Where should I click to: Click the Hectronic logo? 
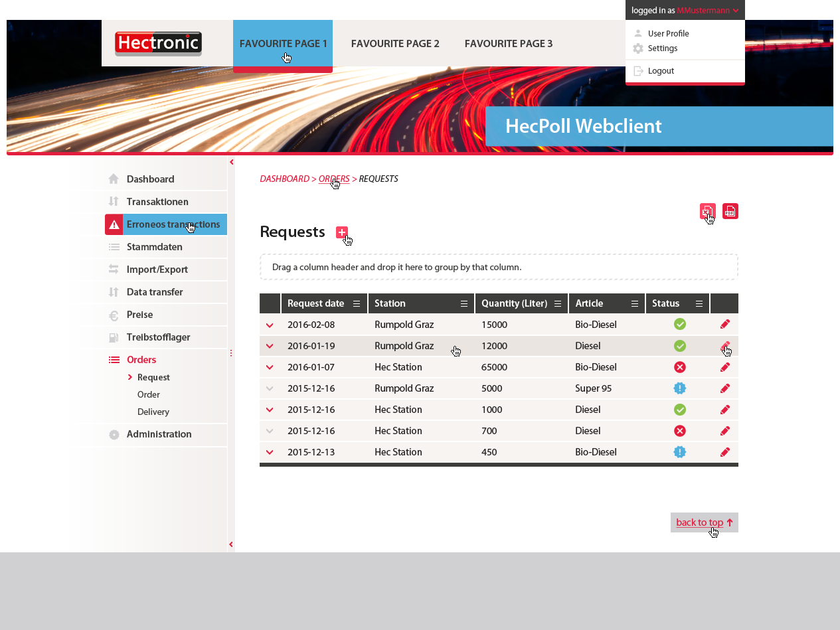click(158, 44)
